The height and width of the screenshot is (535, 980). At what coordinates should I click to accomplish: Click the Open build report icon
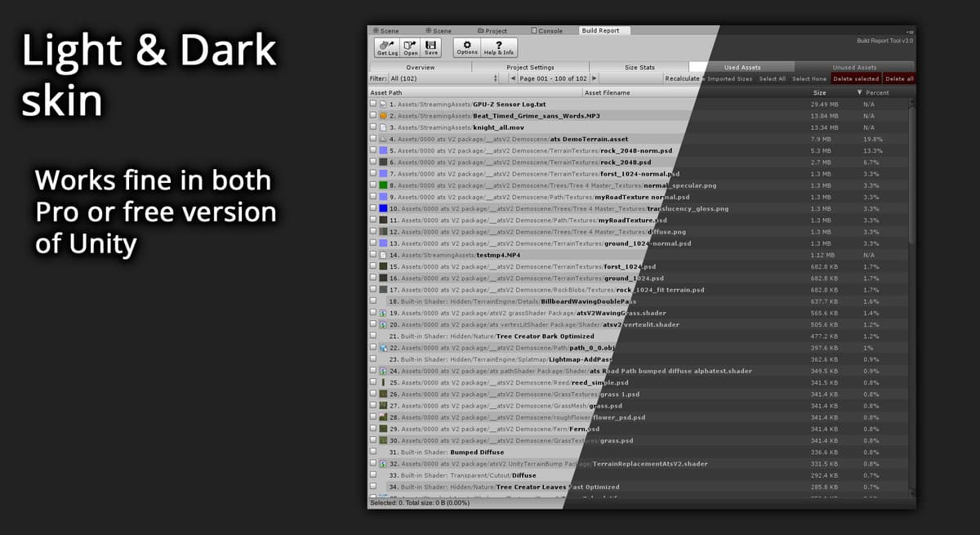pos(411,47)
